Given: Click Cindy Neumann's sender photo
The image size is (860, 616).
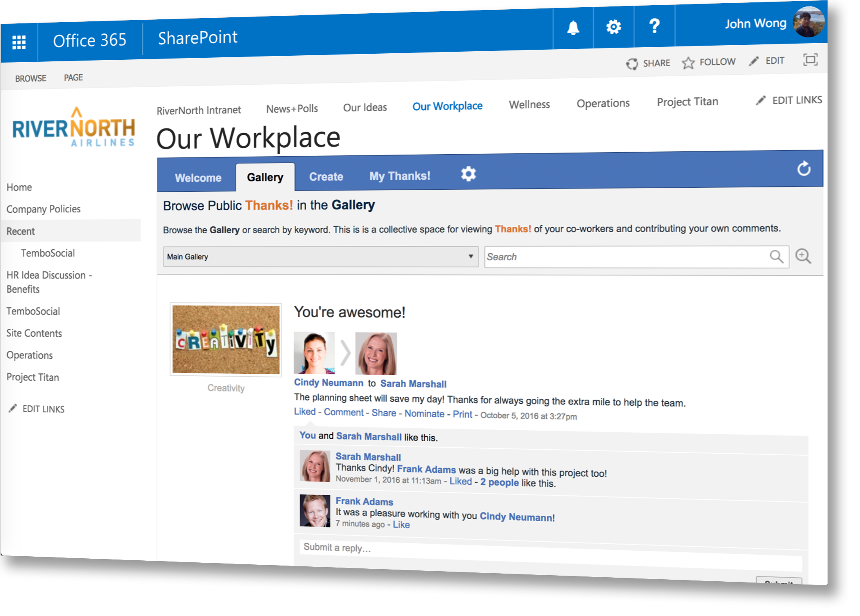Looking at the screenshot, I should [314, 353].
